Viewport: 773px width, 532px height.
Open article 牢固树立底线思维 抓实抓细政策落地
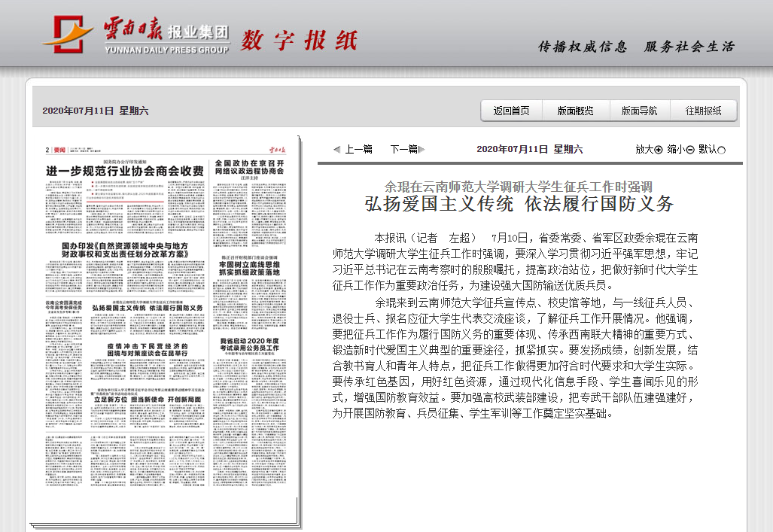tap(249, 269)
